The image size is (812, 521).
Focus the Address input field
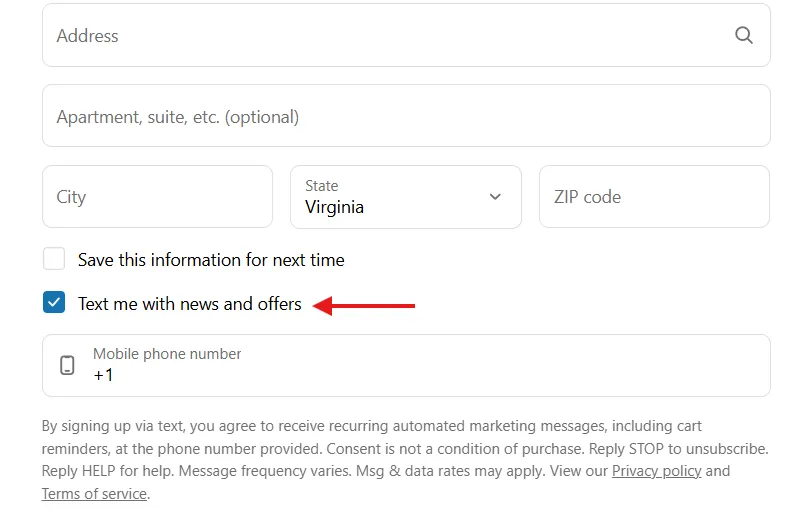(x=406, y=35)
